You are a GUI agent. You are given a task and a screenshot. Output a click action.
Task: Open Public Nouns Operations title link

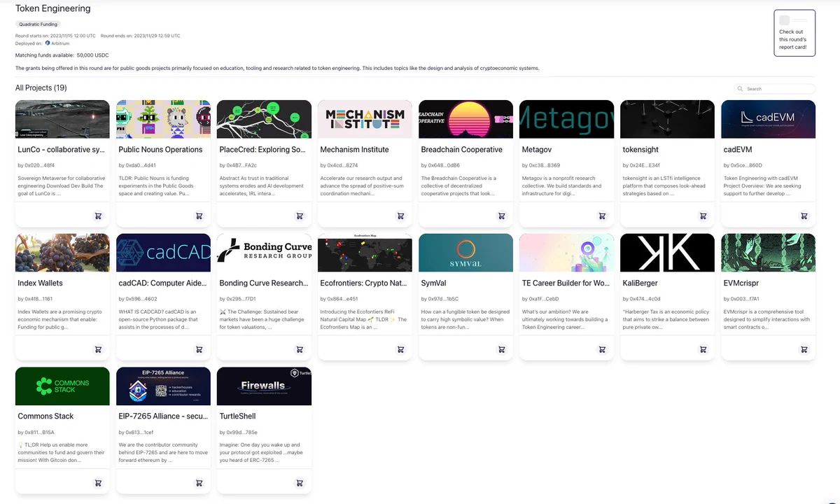click(160, 150)
